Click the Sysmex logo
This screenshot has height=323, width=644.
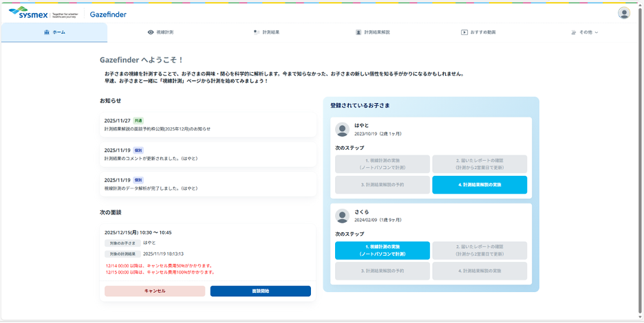click(x=43, y=14)
